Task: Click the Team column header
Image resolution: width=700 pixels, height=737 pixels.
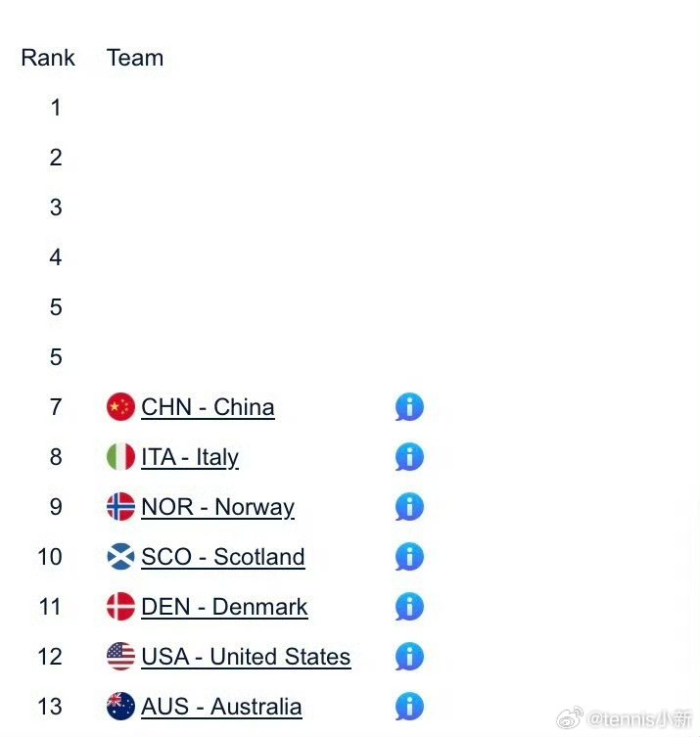Action: [135, 58]
